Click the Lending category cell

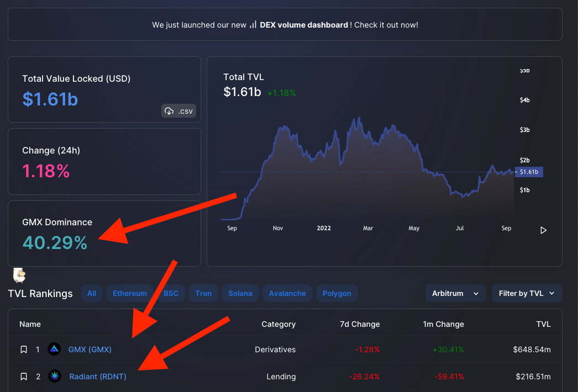click(x=281, y=377)
